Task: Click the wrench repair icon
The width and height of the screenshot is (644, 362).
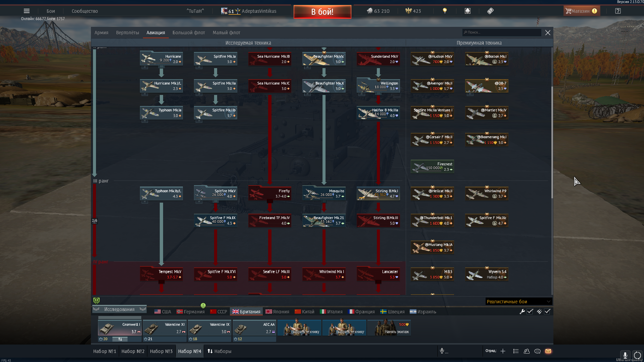Action: 522,311
